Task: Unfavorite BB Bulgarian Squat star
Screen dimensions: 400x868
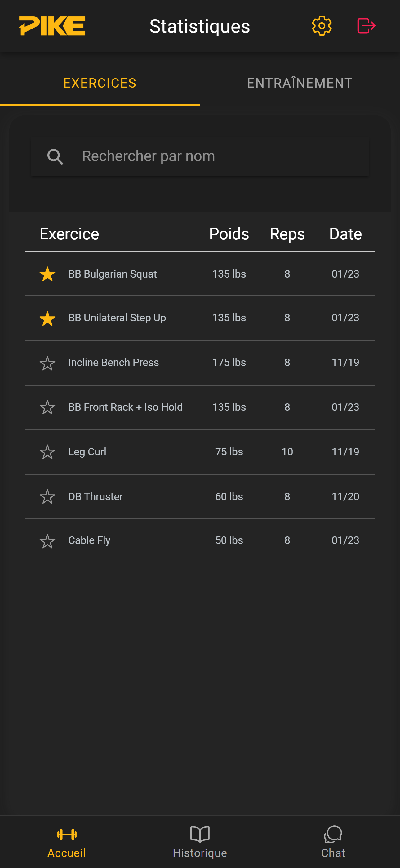Action: coord(47,274)
